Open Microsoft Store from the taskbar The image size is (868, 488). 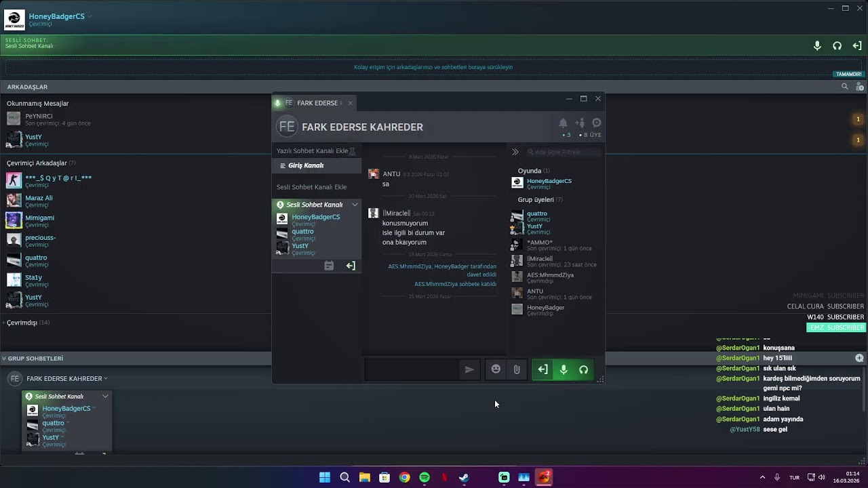[384, 477]
